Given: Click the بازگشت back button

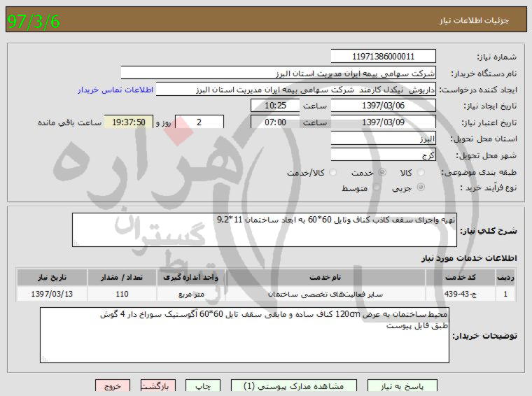Looking at the screenshot, I should [158, 386].
